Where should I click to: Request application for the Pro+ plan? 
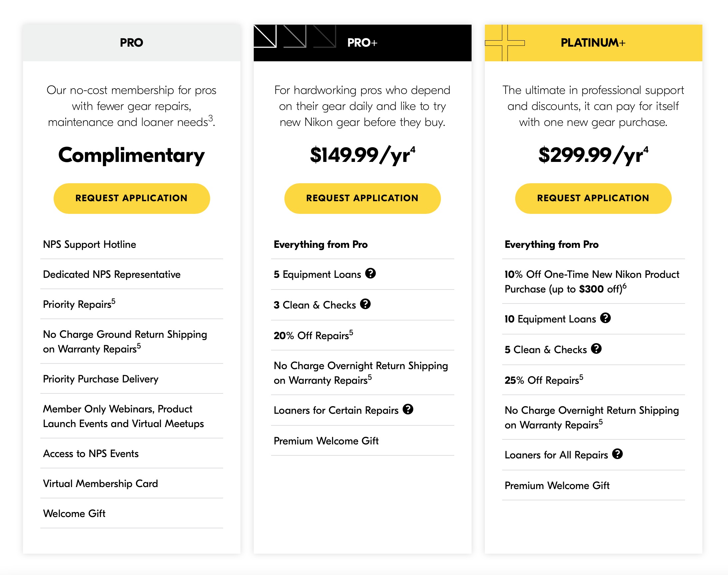362,198
